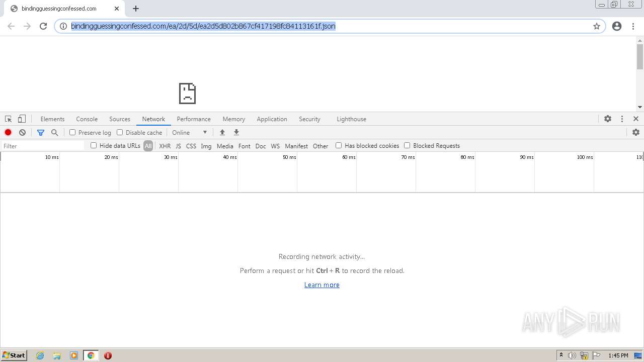The image size is (644, 362).
Task: Open the Chrome three-dot menu
Action: point(633,26)
